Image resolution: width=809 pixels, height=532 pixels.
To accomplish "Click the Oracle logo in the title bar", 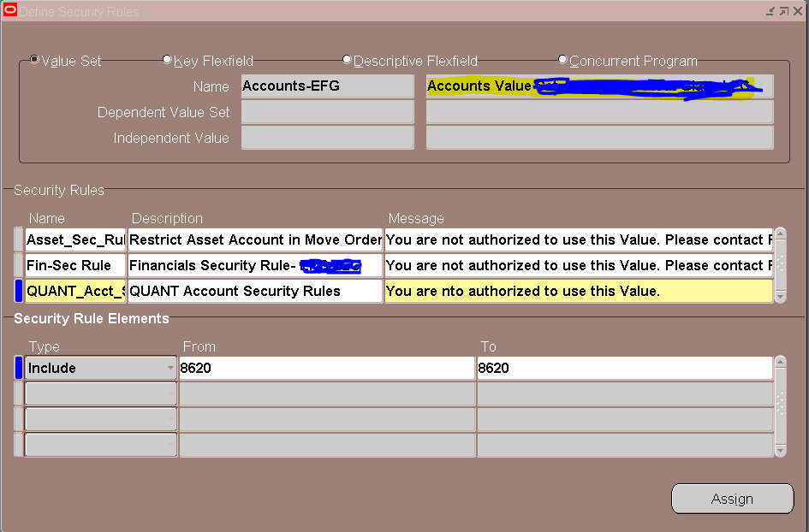I will tap(9, 9).
